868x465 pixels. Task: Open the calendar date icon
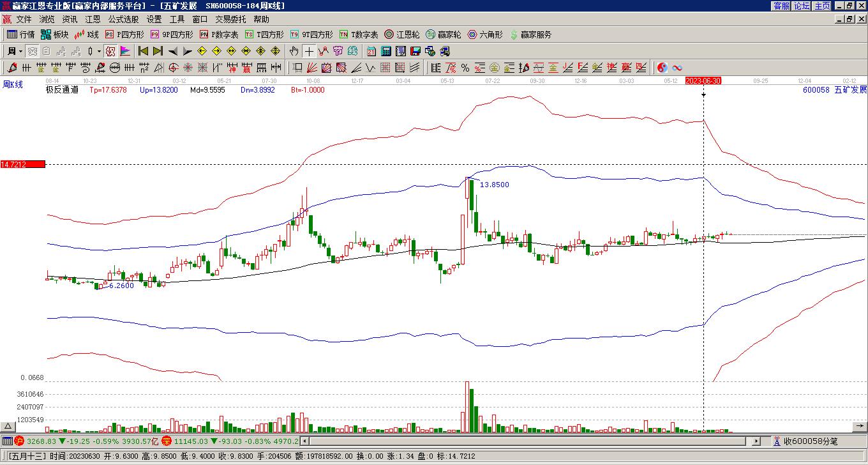click(371, 51)
